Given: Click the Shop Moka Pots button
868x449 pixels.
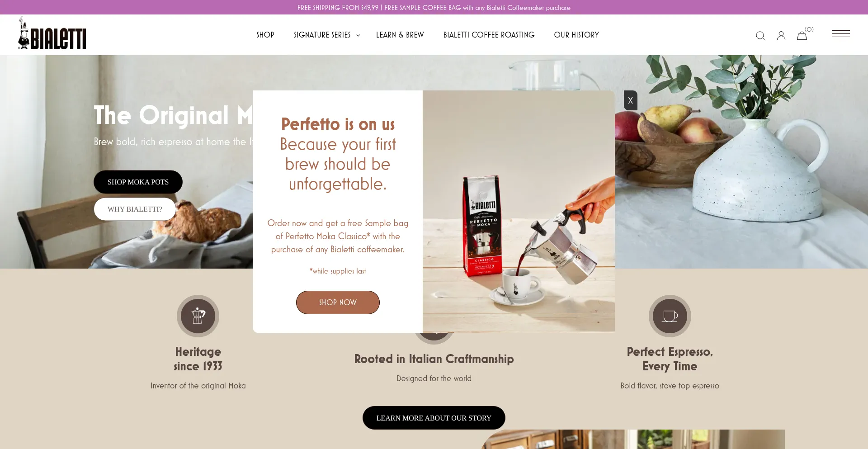Looking at the screenshot, I should [138, 182].
